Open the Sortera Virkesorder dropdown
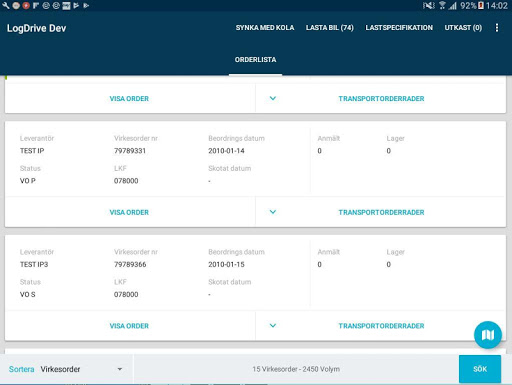This screenshot has width=512, height=385. (x=81, y=369)
